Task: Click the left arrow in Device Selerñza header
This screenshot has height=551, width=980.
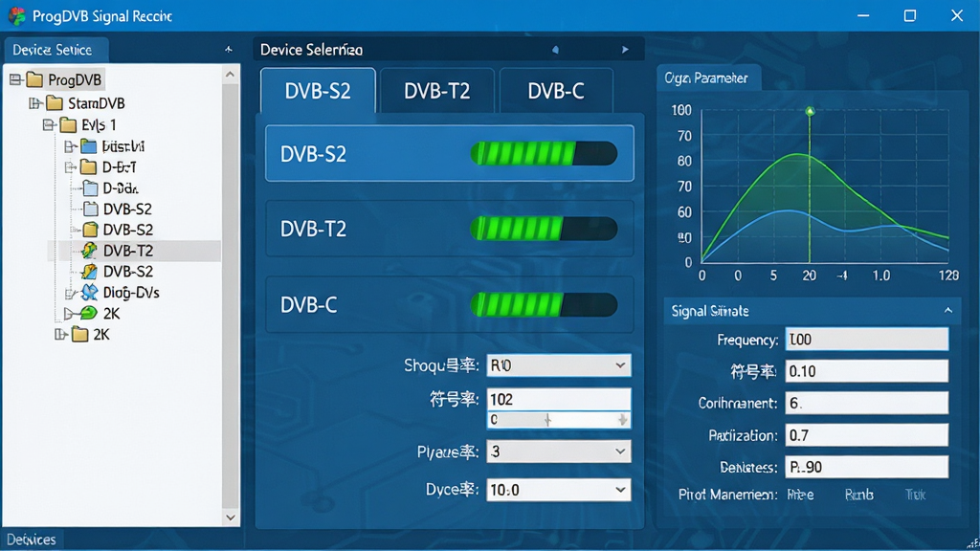Action: pos(555,50)
